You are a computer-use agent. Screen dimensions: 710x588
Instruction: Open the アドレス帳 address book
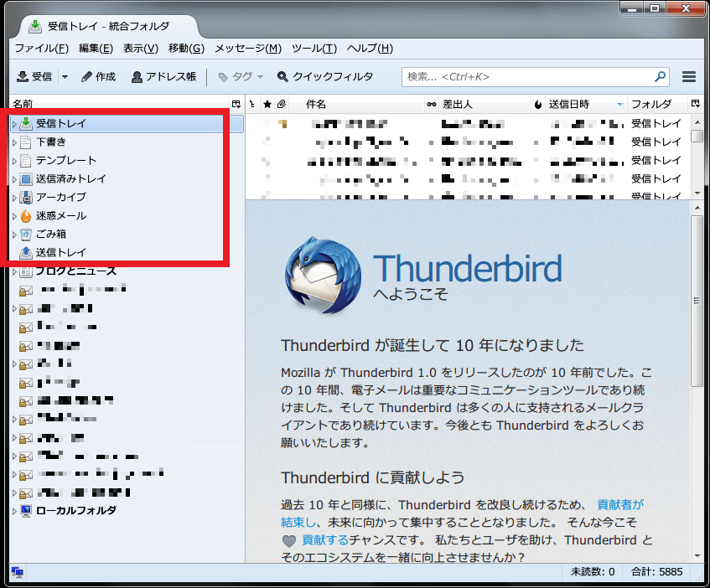163,77
